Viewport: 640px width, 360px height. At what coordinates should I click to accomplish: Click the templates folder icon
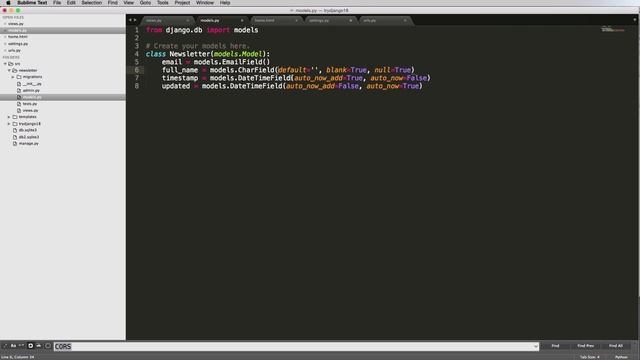[x=15, y=117]
